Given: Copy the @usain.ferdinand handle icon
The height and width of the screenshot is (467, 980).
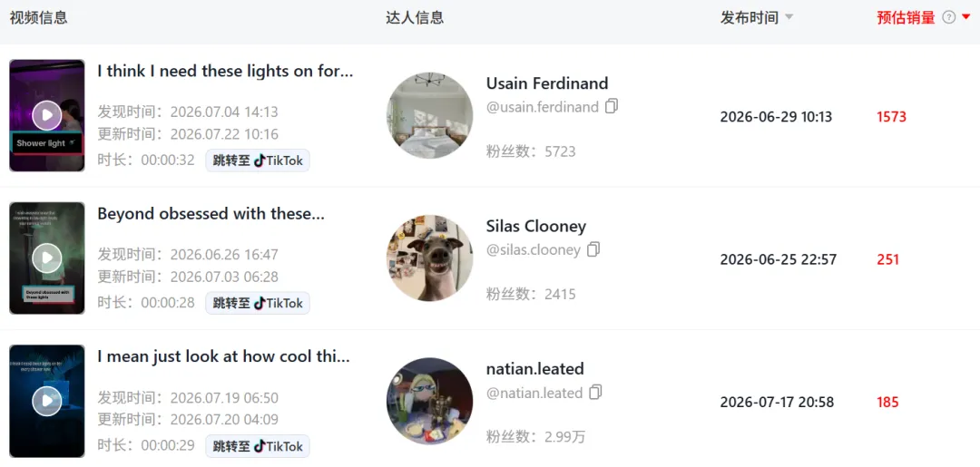Looking at the screenshot, I should pyautogui.click(x=612, y=107).
